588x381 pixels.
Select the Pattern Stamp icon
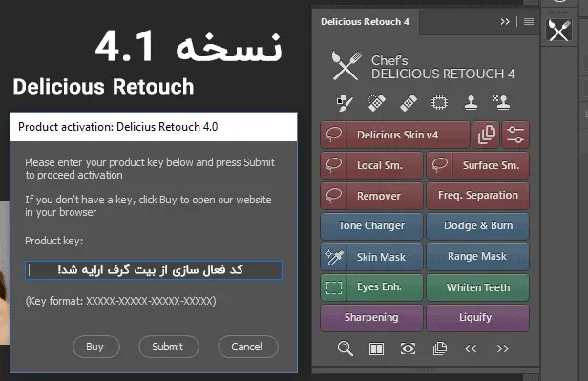(501, 102)
